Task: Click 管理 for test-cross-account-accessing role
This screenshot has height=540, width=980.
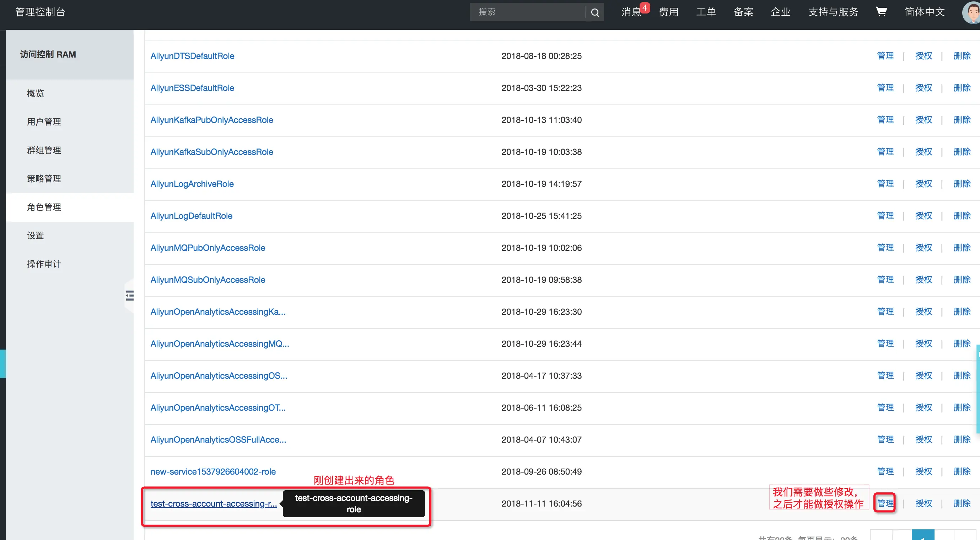Action: click(885, 503)
